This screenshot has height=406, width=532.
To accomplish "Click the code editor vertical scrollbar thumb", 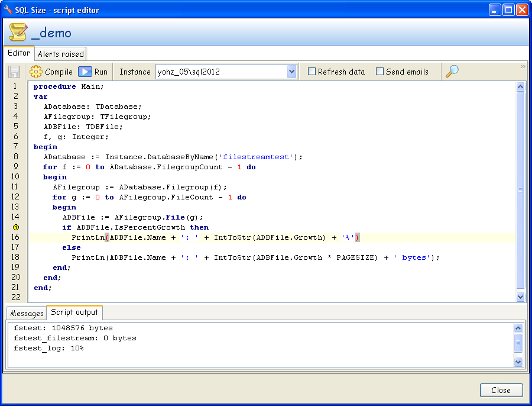I will (520, 190).
